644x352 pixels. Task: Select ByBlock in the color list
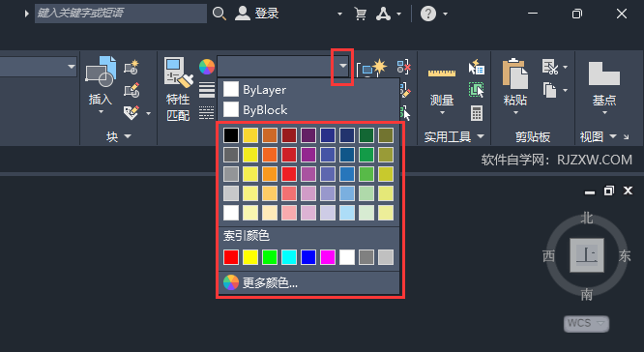(x=308, y=109)
